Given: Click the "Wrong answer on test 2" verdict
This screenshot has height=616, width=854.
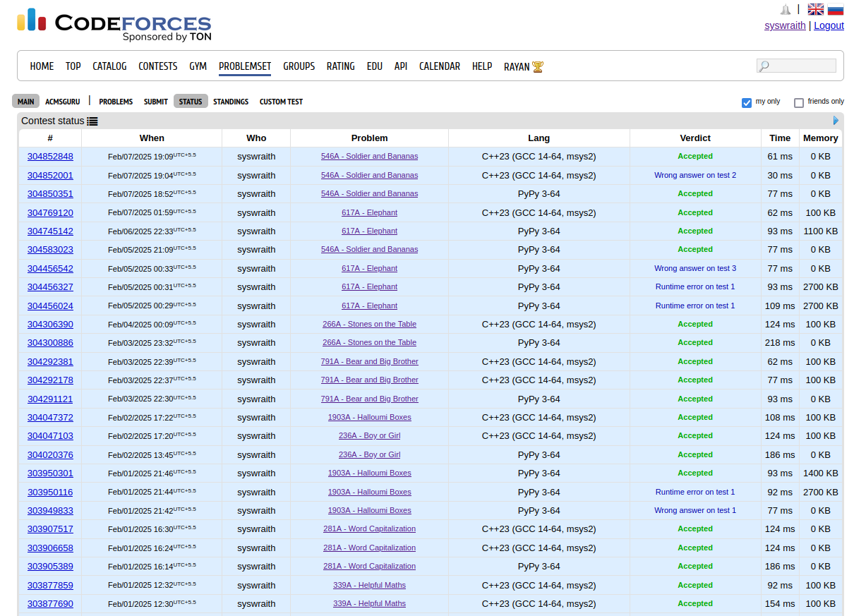Looking at the screenshot, I should coord(695,175).
